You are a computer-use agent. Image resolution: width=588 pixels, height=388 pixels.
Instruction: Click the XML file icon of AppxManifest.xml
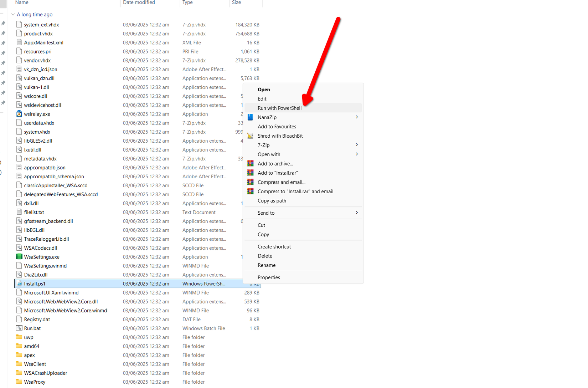click(x=19, y=42)
